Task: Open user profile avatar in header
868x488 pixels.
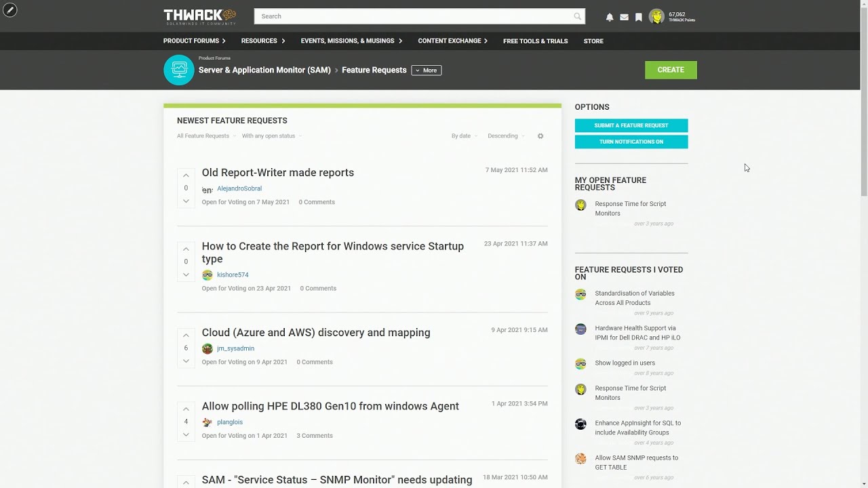Action: point(656,17)
